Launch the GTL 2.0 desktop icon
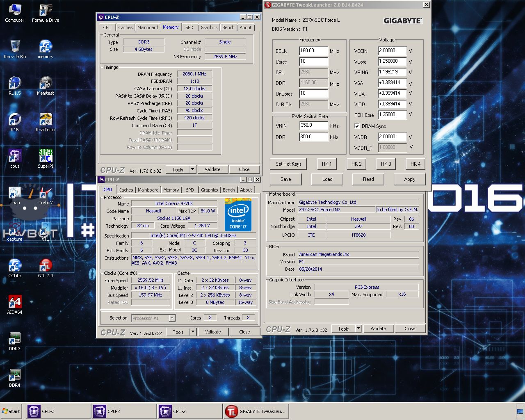 point(46,268)
